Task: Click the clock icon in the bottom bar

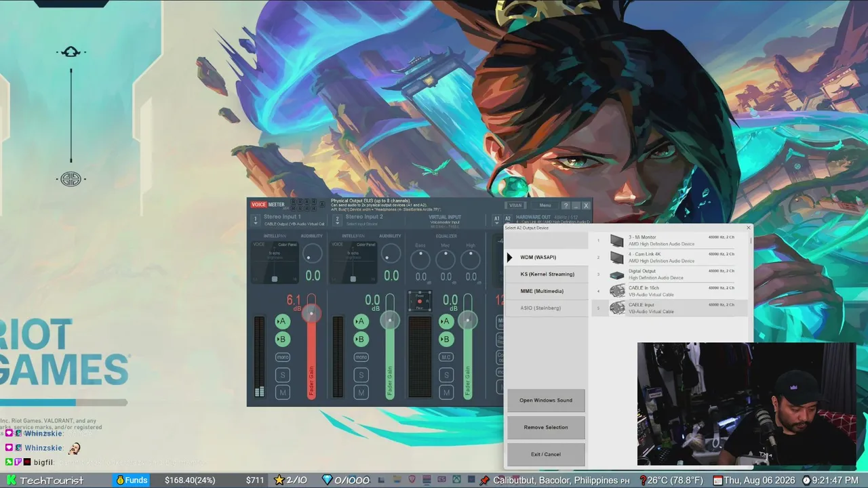Action: point(807,481)
